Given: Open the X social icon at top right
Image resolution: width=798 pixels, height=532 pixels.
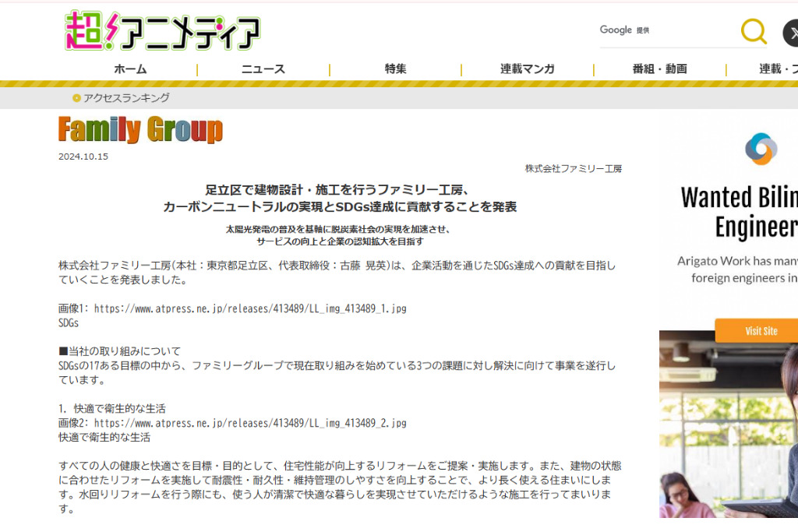Looking at the screenshot, I should [x=791, y=33].
